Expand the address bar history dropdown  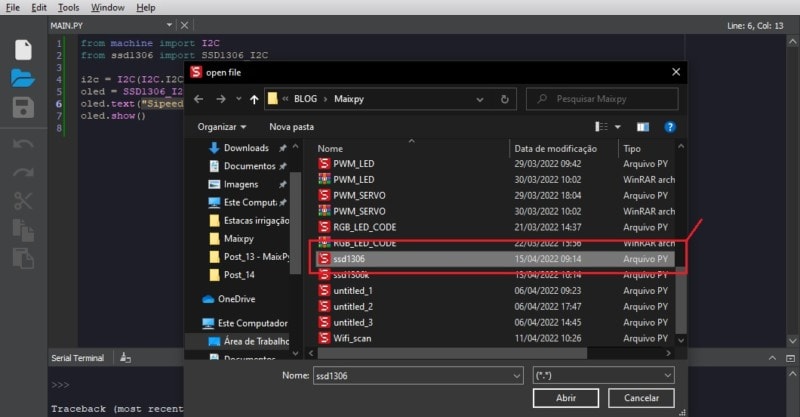(x=480, y=99)
